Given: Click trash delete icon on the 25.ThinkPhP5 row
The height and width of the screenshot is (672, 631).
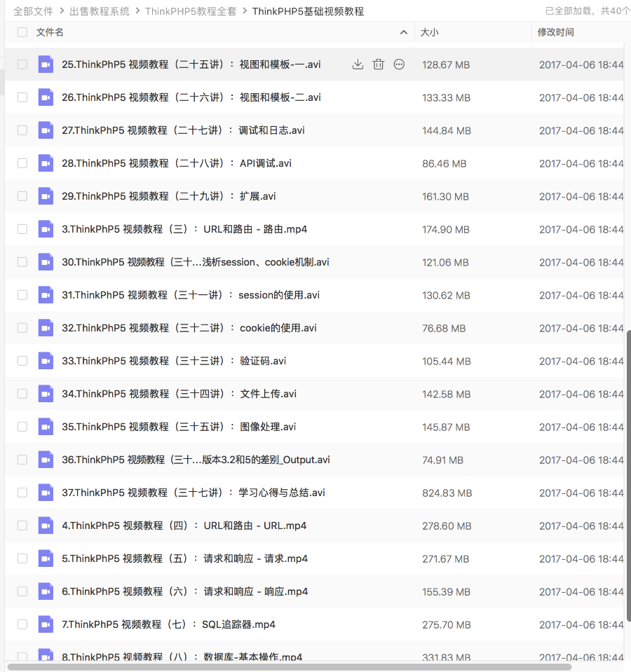Looking at the screenshot, I should (x=378, y=64).
